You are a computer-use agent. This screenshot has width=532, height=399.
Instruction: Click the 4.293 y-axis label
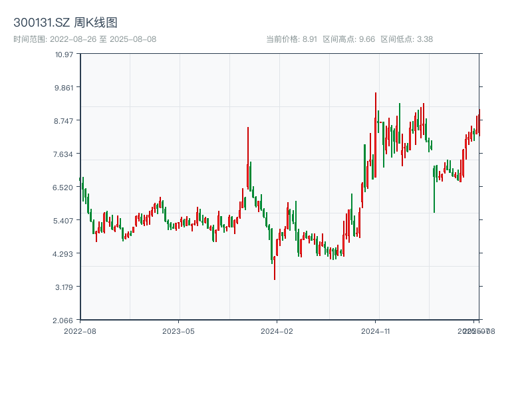click(64, 254)
